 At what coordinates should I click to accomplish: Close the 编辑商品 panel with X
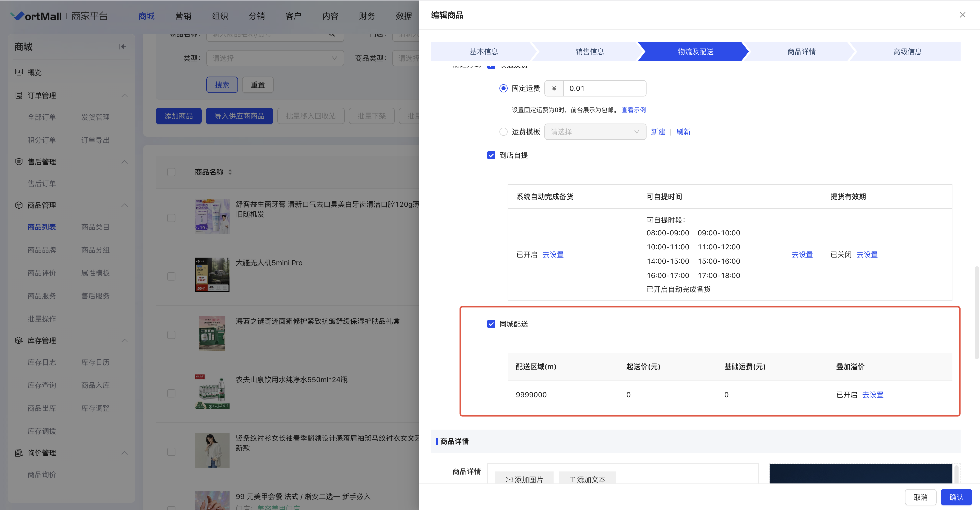tap(962, 15)
